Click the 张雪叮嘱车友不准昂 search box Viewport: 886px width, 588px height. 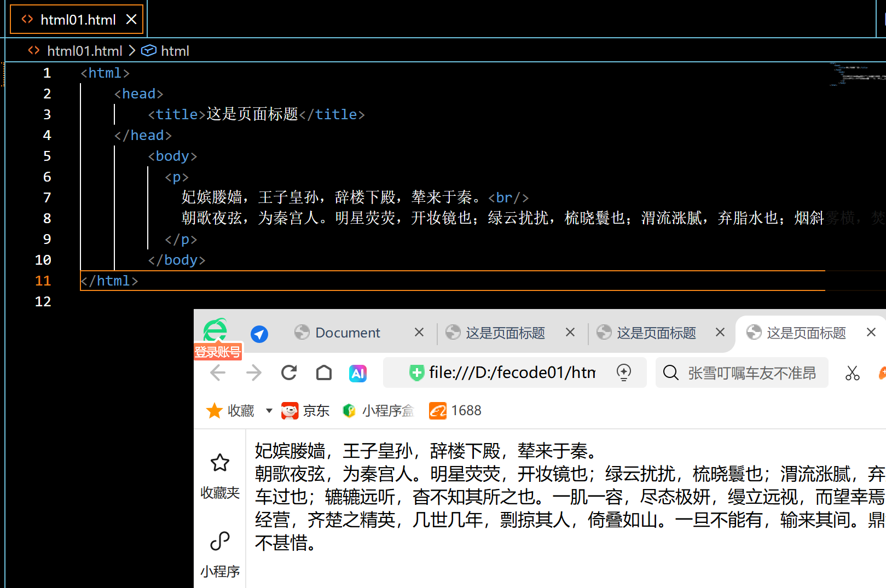click(x=742, y=372)
